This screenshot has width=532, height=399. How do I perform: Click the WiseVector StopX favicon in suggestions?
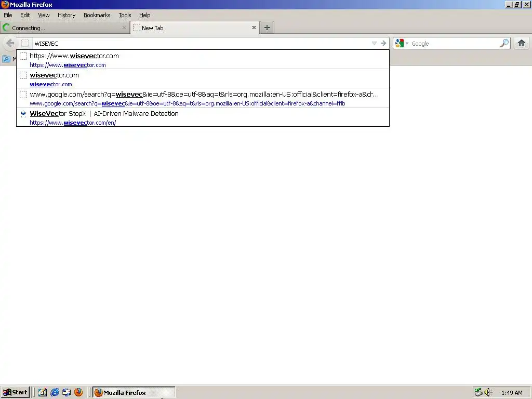[23, 114]
